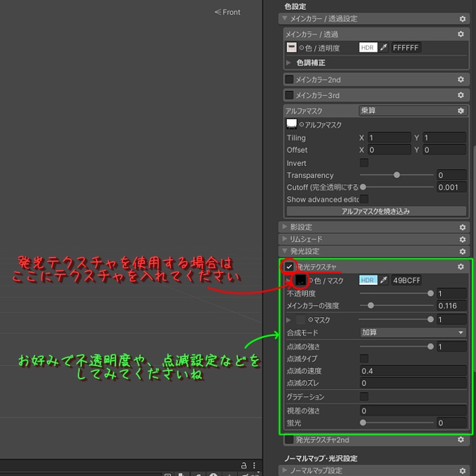Click the アルファマスク texture thumbnail

pos(291,124)
